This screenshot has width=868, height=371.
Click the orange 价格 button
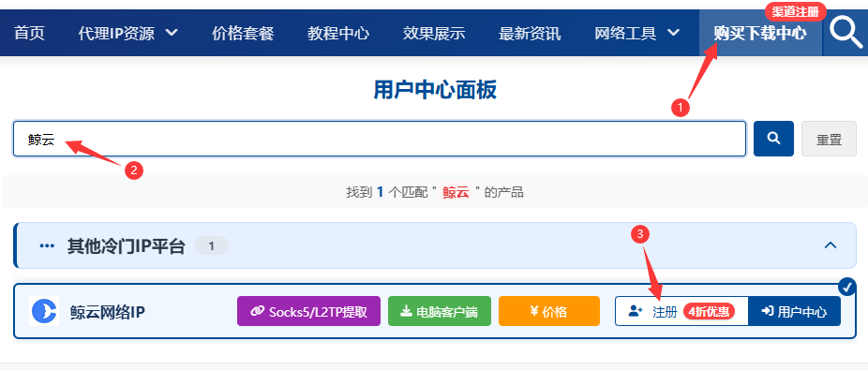[549, 311]
